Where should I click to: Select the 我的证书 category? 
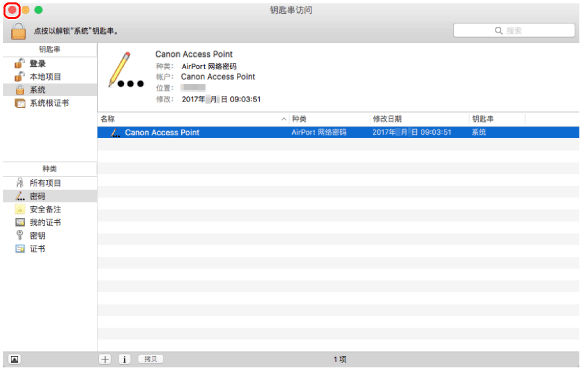pos(50,222)
